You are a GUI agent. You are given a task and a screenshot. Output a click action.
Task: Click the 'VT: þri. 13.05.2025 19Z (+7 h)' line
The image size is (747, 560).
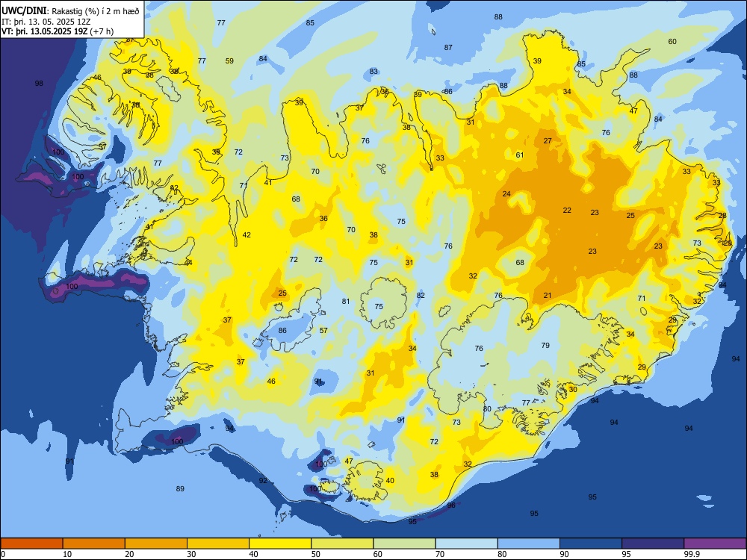[x=58, y=31]
